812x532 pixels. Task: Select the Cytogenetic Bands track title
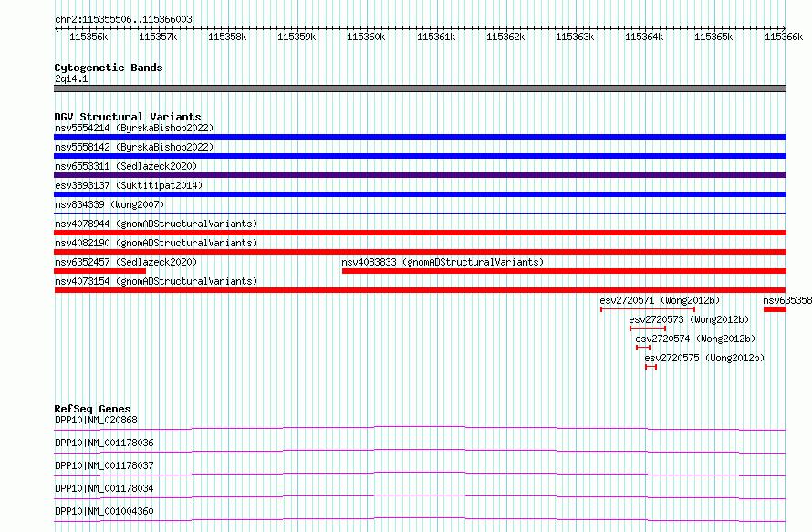click(109, 68)
